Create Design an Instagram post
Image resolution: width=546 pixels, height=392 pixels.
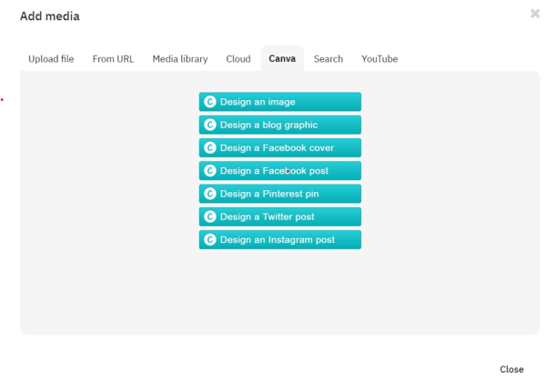(x=280, y=239)
